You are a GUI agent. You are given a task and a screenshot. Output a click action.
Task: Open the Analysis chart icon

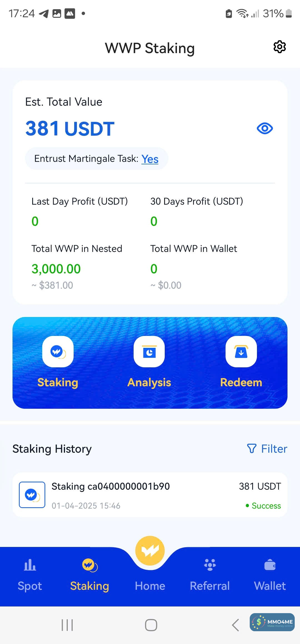click(149, 351)
